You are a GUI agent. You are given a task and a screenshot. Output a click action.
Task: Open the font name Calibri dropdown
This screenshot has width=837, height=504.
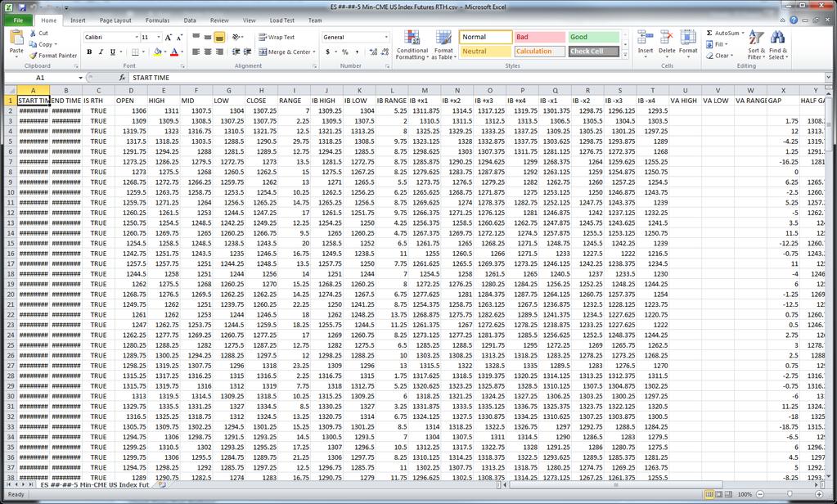pos(136,38)
